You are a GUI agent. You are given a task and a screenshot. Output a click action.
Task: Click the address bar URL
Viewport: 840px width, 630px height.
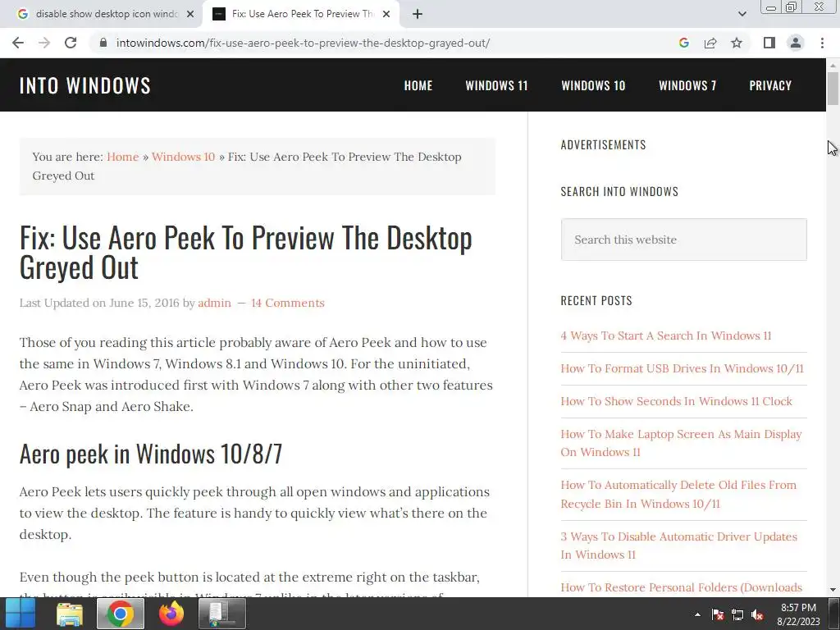click(303, 43)
